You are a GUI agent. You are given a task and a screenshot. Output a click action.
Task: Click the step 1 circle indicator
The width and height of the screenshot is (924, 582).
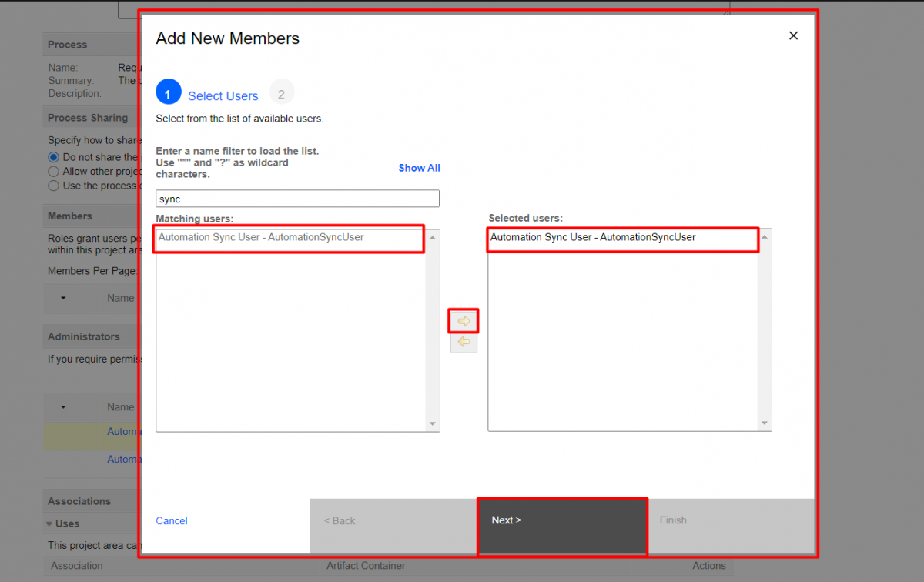point(168,94)
